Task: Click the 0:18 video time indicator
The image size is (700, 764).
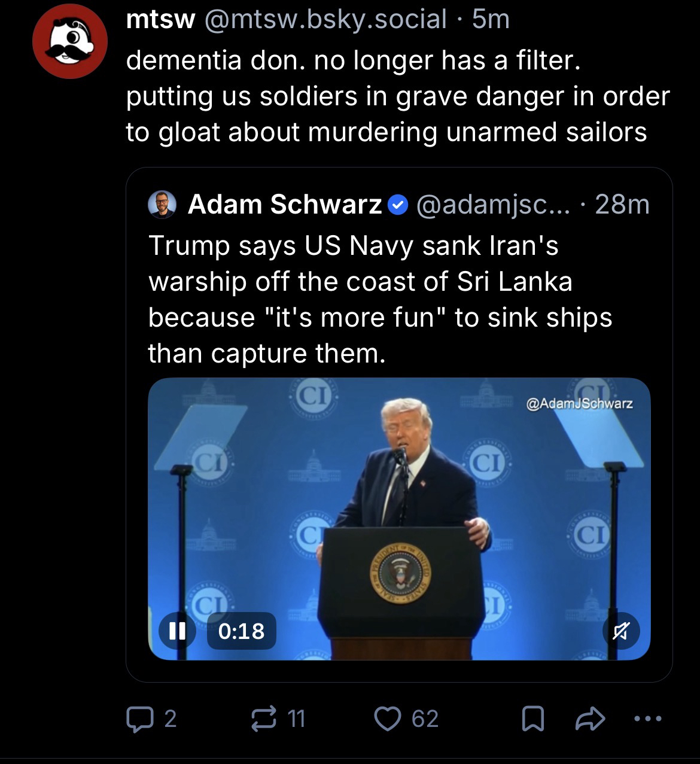Action: pyautogui.click(x=241, y=631)
